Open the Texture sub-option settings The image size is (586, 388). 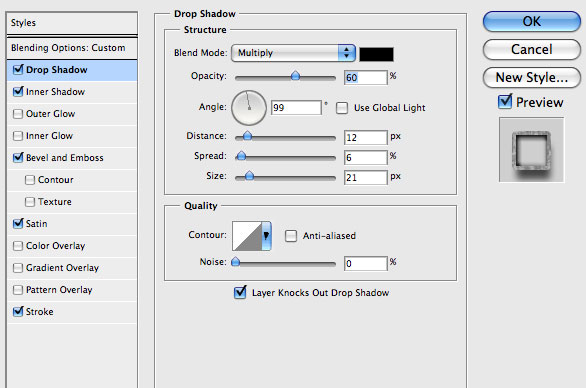click(55, 202)
